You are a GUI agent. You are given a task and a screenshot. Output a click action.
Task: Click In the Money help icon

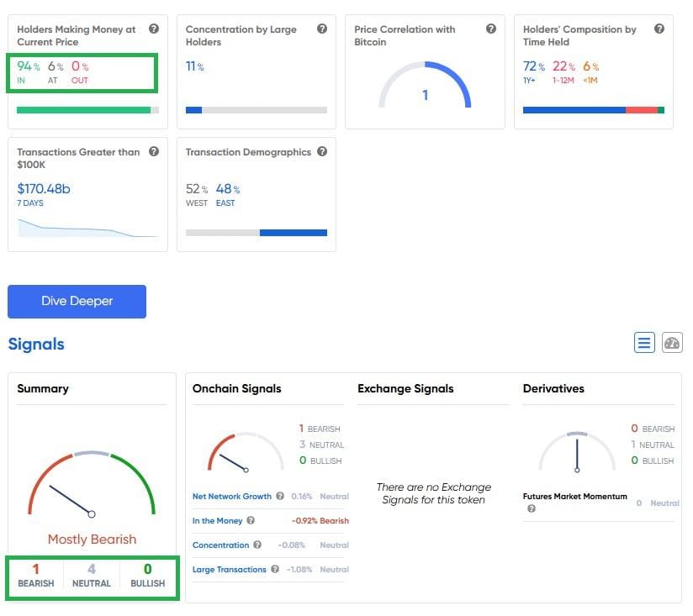click(x=251, y=521)
